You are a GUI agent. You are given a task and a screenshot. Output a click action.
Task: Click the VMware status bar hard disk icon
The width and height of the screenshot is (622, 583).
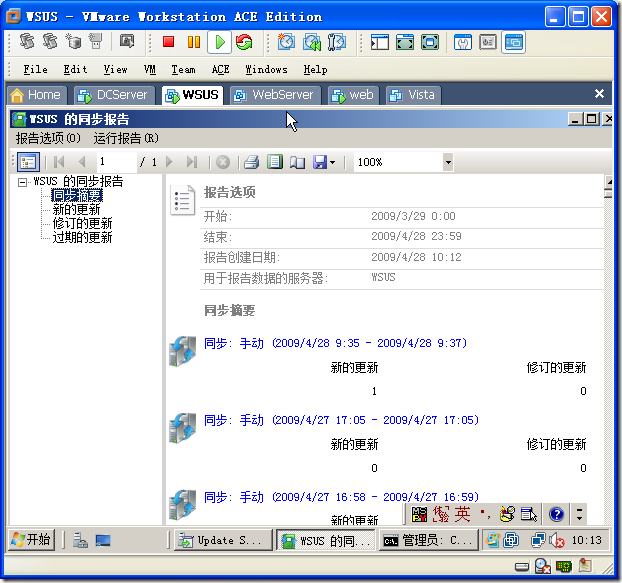point(522,567)
